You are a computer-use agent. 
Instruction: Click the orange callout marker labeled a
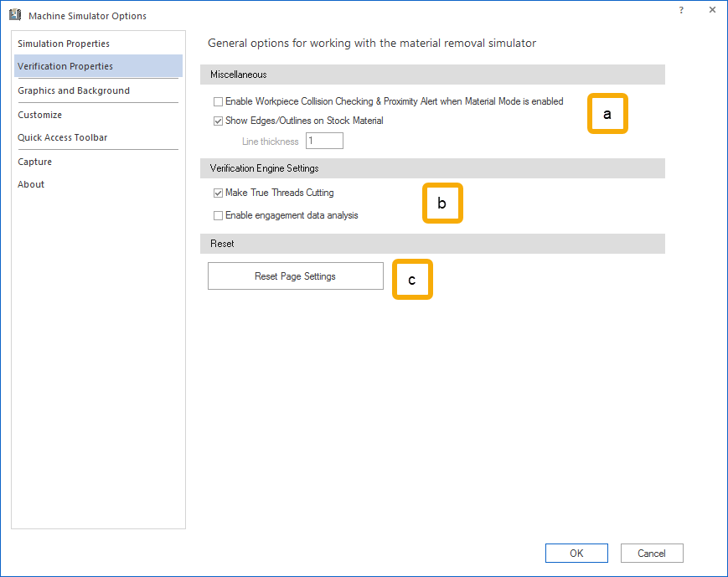click(x=607, y=114)
